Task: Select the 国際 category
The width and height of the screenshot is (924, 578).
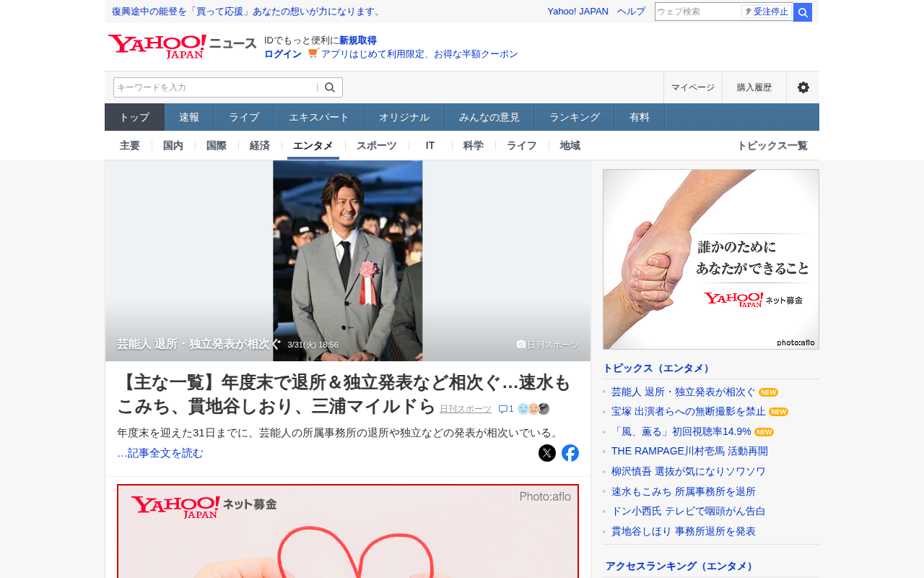Action: [217, 145]
